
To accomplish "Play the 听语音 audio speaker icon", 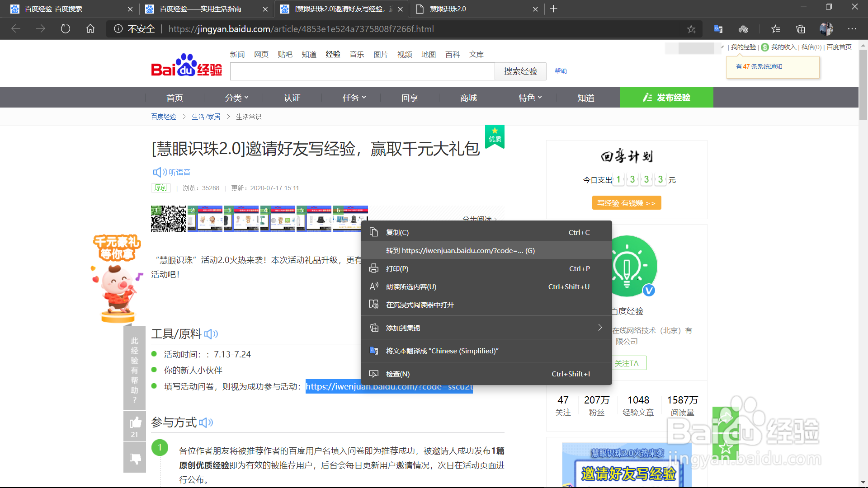I will [160, 172].
